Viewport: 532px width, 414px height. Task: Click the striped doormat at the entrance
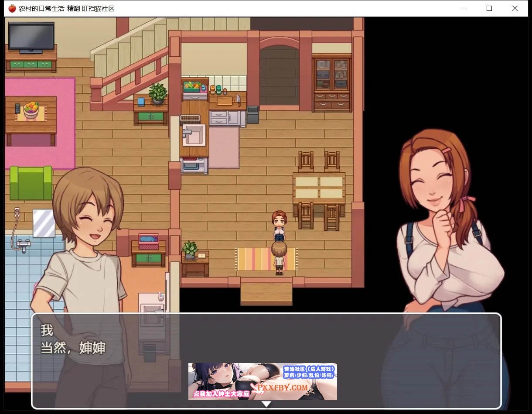[266, 259]
